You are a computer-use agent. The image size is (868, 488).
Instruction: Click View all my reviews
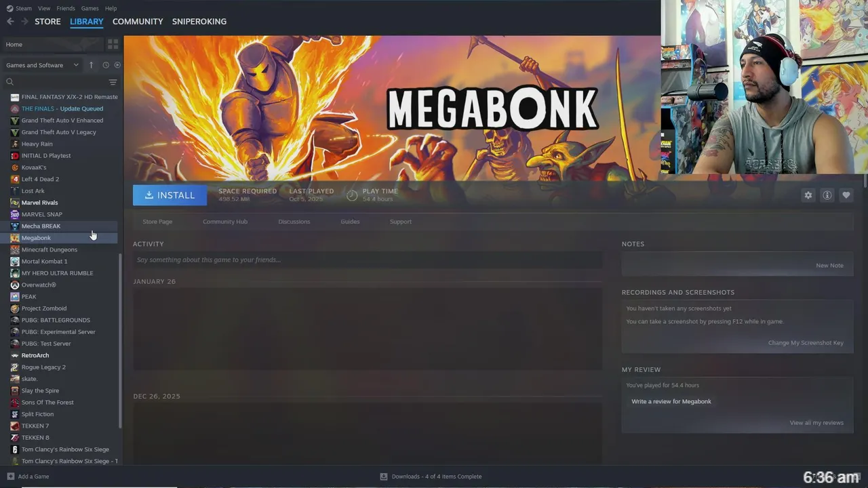pos(816,423)
